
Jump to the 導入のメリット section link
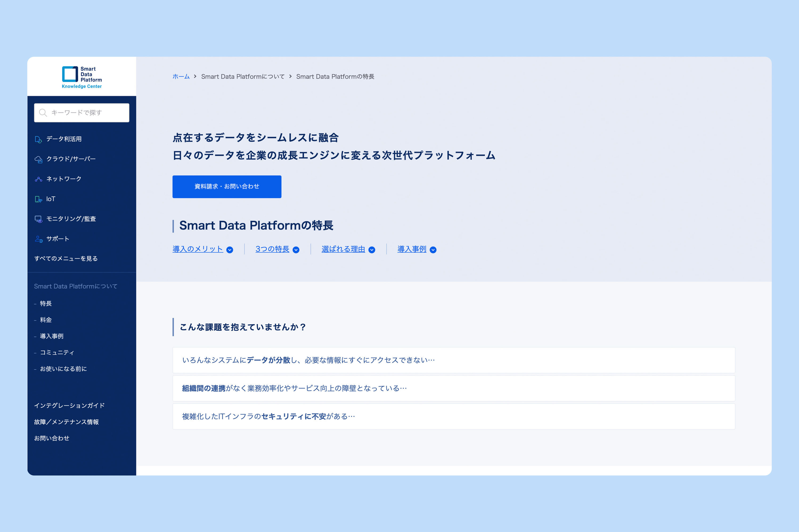(x=197, y=249)
